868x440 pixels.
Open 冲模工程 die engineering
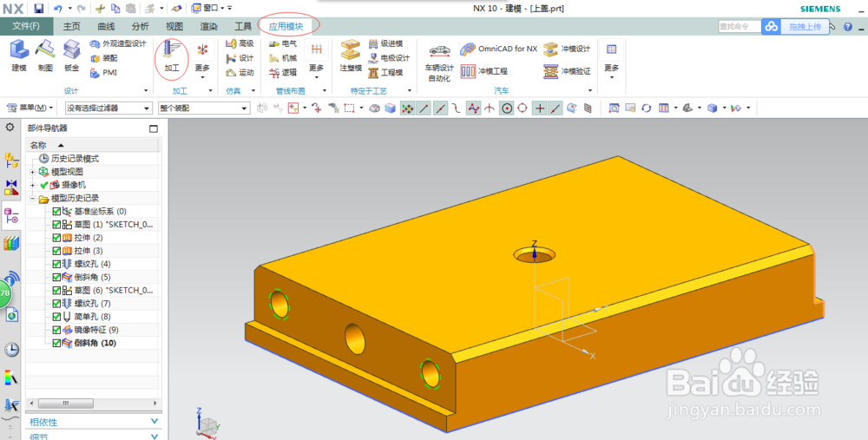(484, 71)
